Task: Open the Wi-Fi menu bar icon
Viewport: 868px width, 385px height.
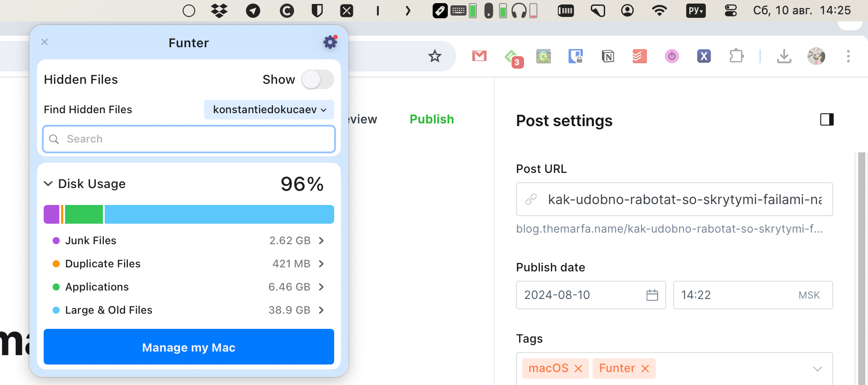Action: click(x=659, y=11)
